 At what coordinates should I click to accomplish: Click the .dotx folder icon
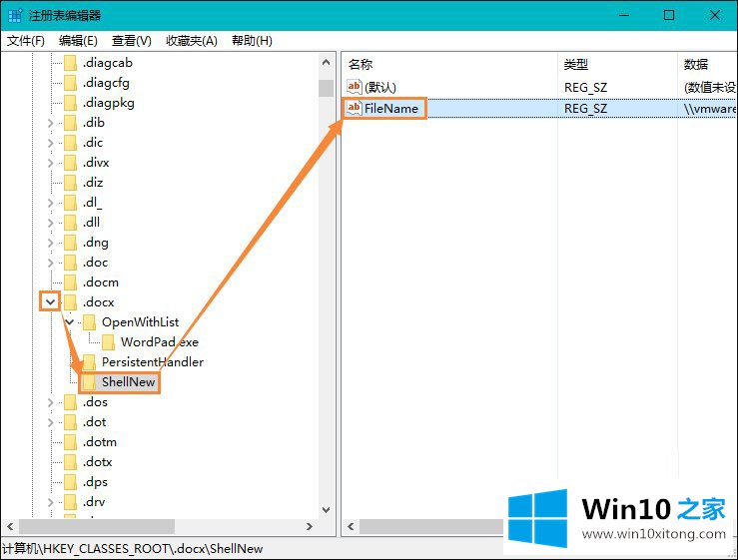(x=71, y=462)
